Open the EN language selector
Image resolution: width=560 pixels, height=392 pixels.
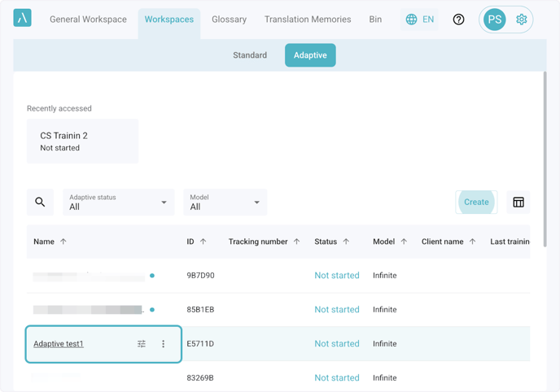pyautogui.click(x=419, y=20)
